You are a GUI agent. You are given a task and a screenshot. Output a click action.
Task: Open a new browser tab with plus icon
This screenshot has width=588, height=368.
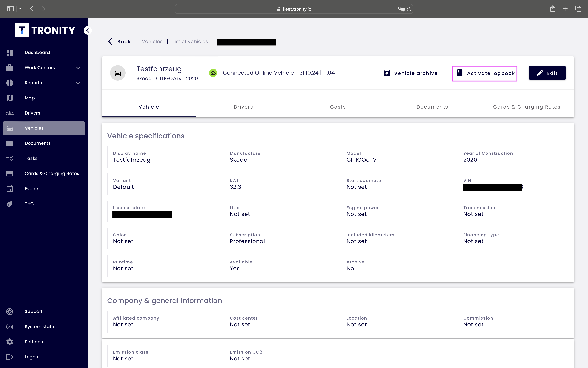coord(565,9)
